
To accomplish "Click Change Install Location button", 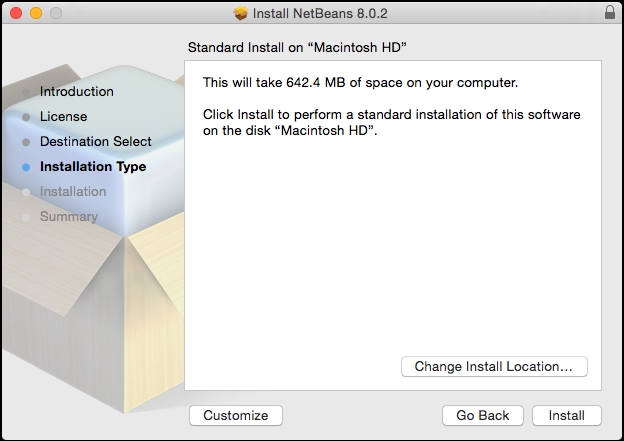I will point(494,367).
